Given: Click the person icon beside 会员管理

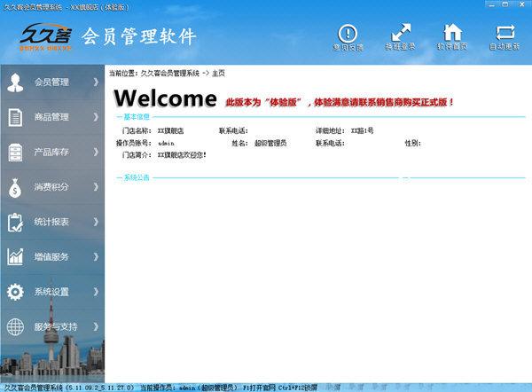Looking at the screenshot, I should coord(15,82).
